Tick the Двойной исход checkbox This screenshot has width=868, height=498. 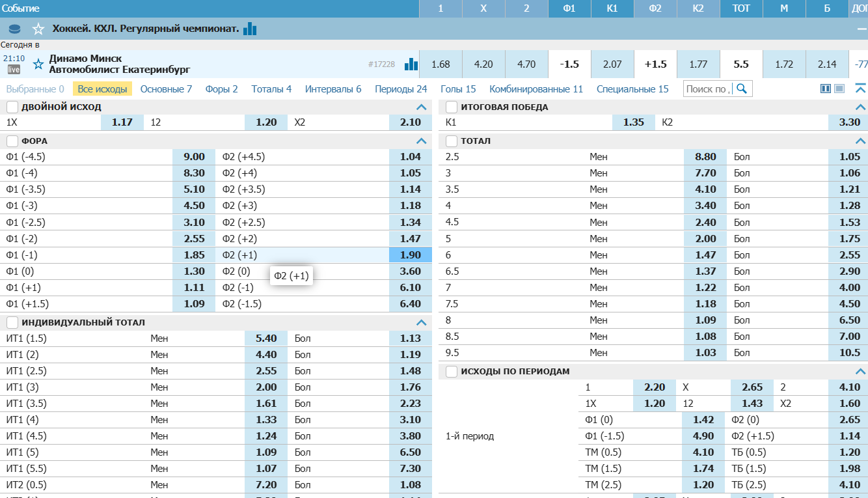pos(12,107)
